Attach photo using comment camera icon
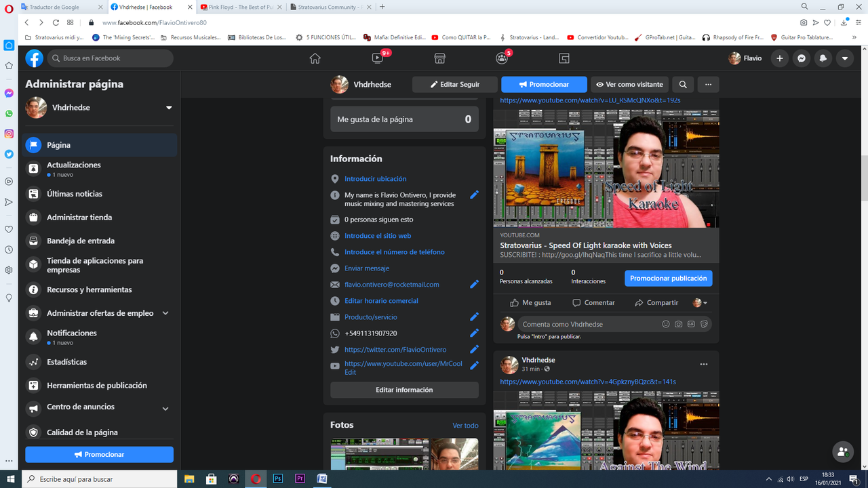The width and height of the screenshot is (868, 488). pyautogui.click(x=678, y=324)
